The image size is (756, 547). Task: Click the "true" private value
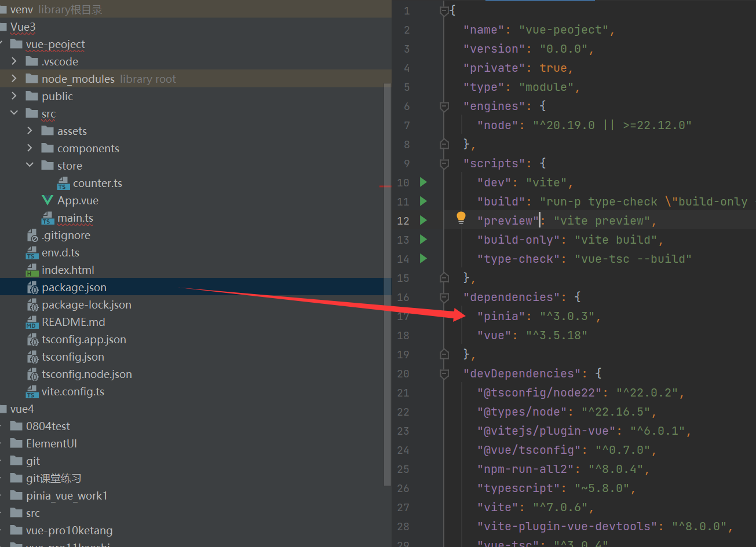[553, 68]
